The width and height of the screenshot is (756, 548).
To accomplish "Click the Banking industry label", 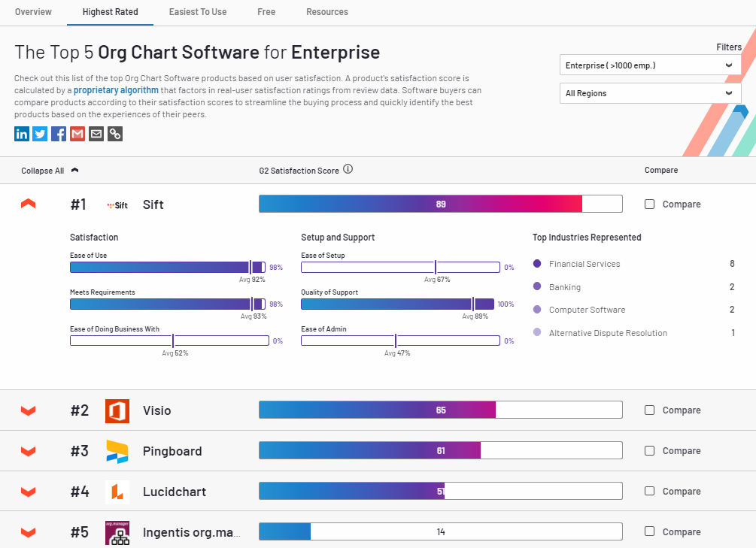I will coord(565,286).
